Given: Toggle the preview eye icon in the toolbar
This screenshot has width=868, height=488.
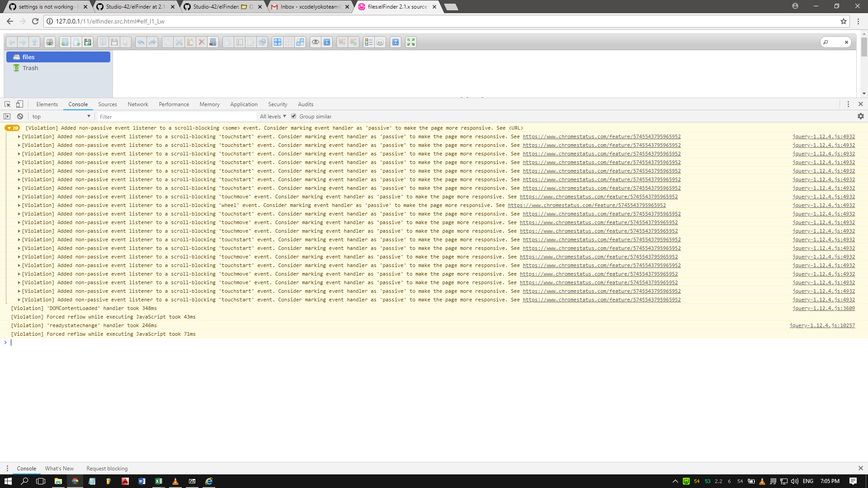Looking at the screenshot, I should (316, 42).
